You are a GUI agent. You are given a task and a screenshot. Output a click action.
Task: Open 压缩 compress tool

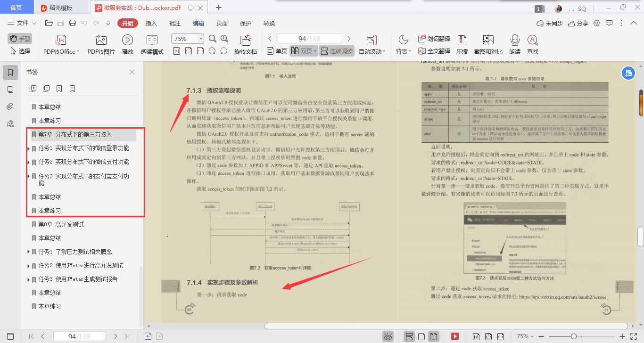[x=462, y=45]
